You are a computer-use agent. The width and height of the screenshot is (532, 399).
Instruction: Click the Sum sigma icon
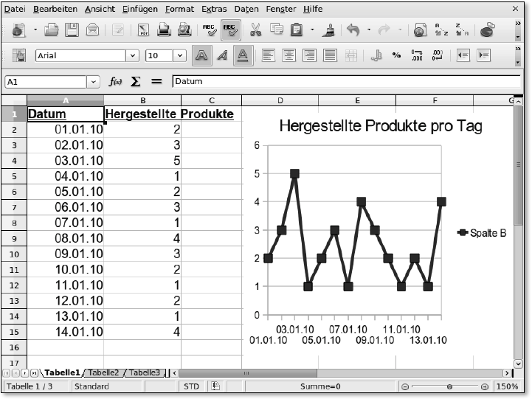136,81
